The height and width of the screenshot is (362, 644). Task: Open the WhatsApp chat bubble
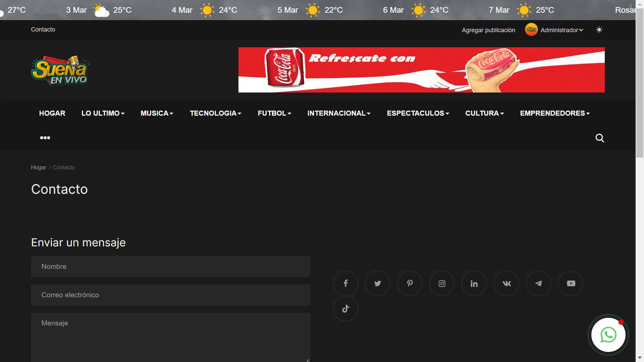608,335
